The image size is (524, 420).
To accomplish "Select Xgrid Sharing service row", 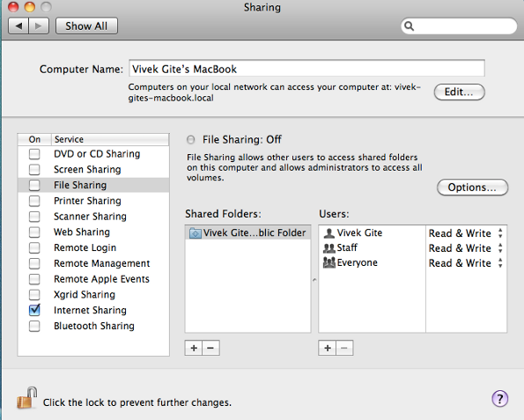I will (x=93, y=294).
